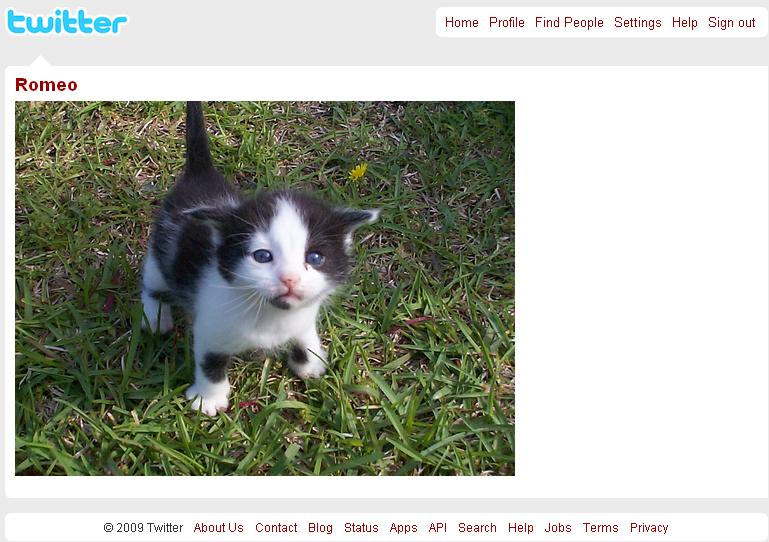
Task: Open the Status footer link
Action: tap(361, 528)
